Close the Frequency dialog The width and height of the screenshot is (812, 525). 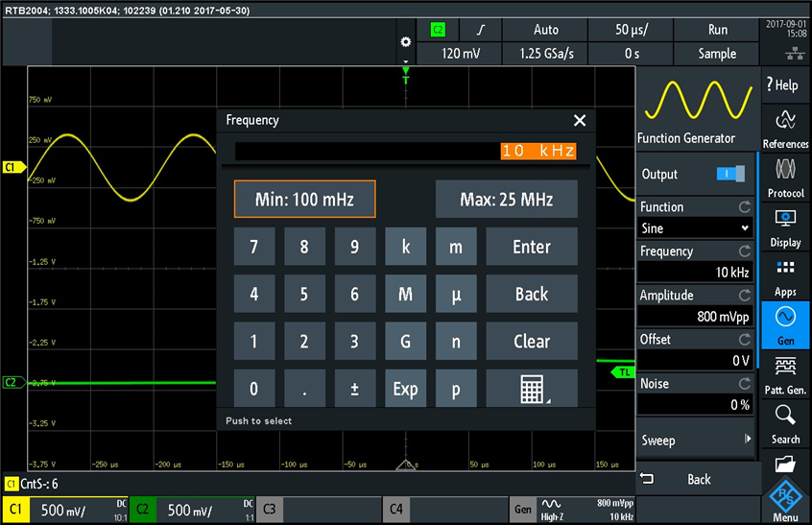coord(579,120)
